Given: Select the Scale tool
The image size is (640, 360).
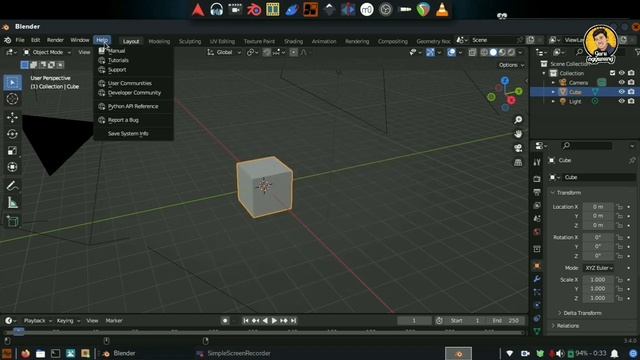Looking at the screenshot, I should pos(12,151).
